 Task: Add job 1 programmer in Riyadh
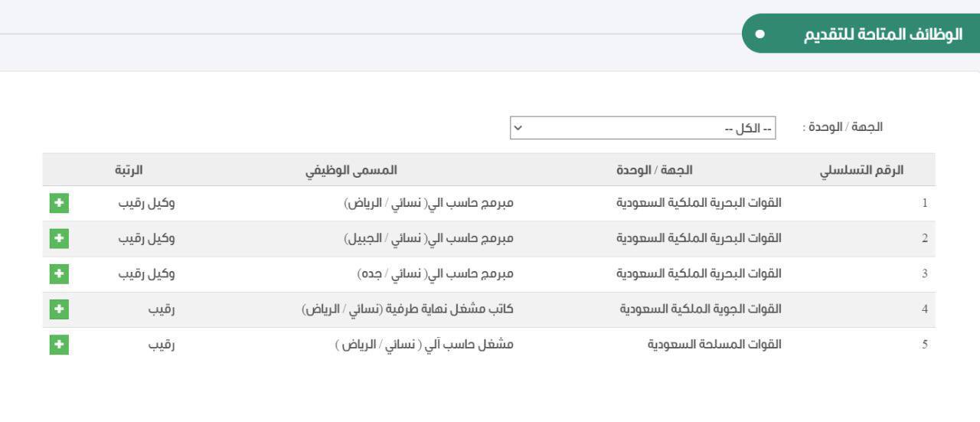click(x=59, y=203)
